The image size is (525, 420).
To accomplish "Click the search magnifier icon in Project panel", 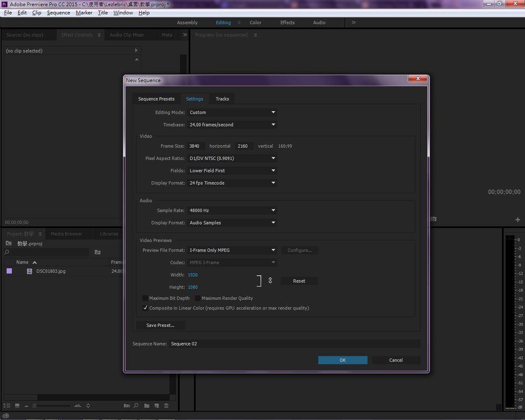I will (x=7, y=252).
